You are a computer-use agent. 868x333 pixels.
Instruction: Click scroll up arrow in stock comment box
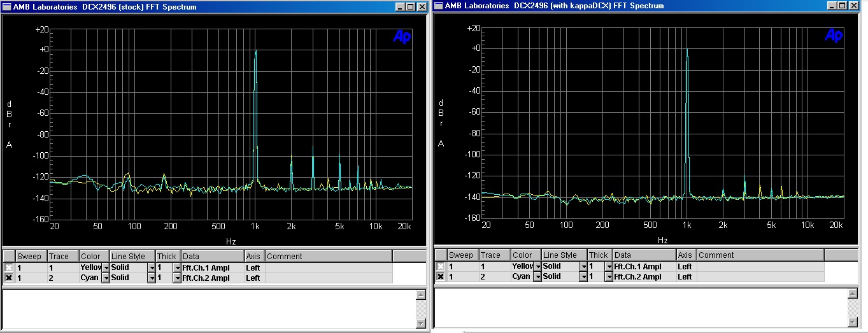pyautogui.click(x=421, y=295)
